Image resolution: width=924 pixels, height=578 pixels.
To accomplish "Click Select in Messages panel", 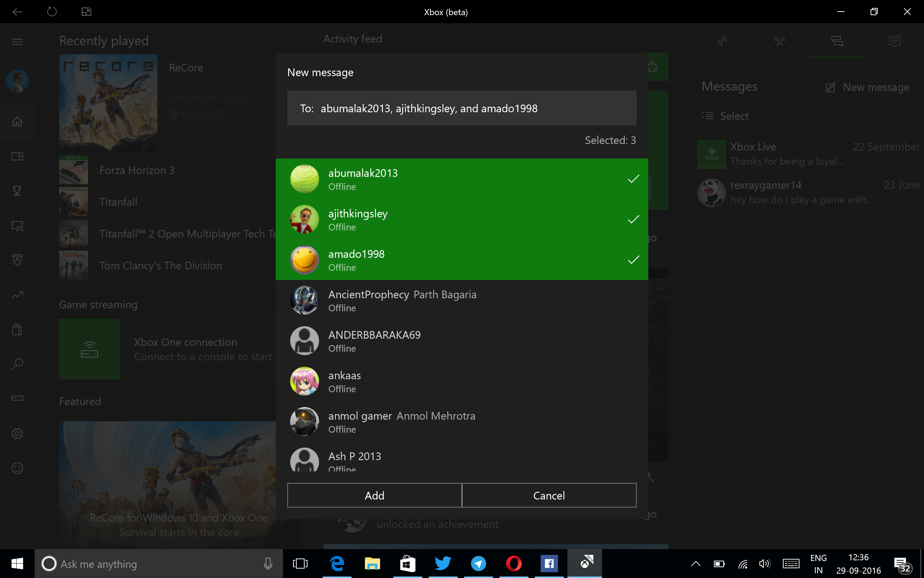I will point(725,116).
